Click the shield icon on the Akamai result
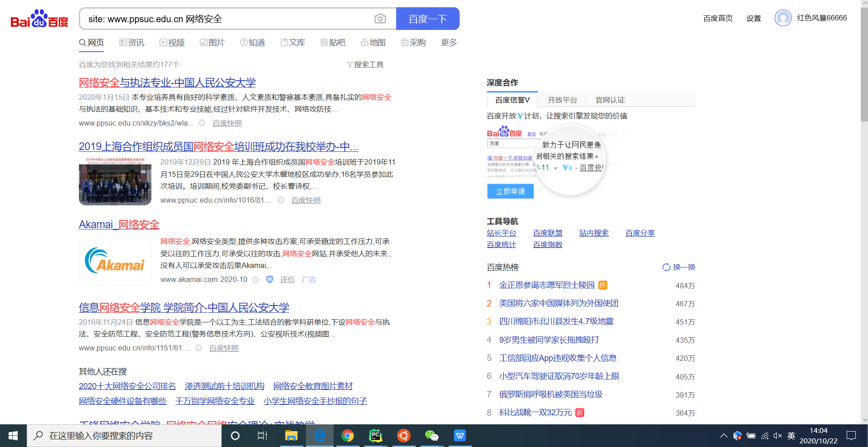 (x=270, y=279)
